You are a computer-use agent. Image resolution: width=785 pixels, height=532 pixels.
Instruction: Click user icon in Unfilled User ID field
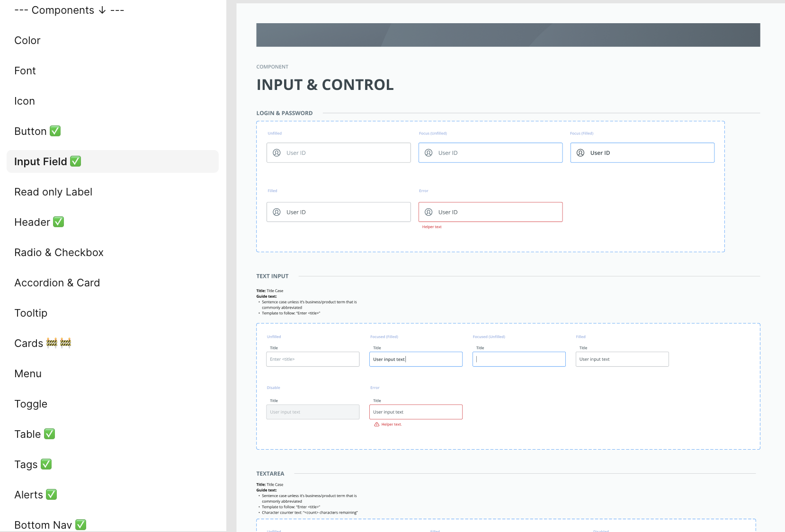coord(277,153)
